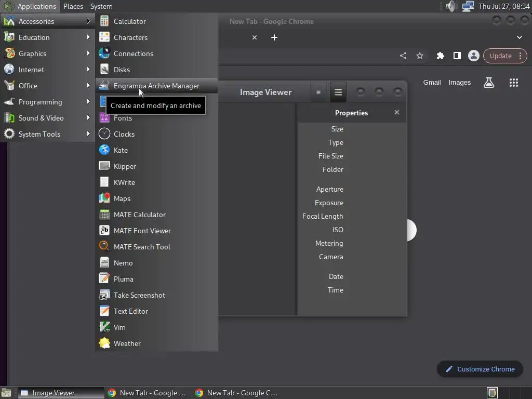This screenshot has width=532, height=399.
Task: Share this page in Chrome
Action: (x=403, y=56)
